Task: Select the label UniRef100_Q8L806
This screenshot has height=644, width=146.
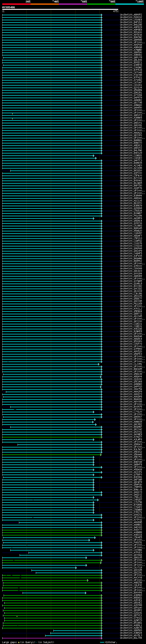Action: click(131, 60)
